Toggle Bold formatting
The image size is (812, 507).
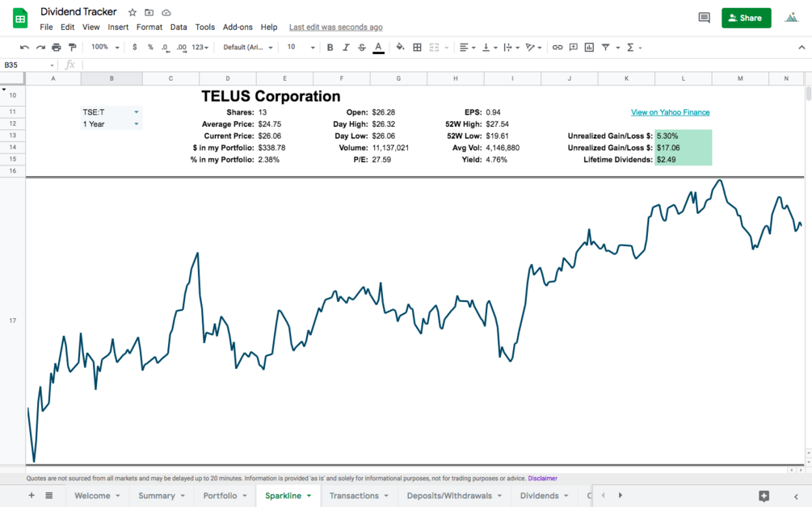pyautogui.click(x=330, y=47)
